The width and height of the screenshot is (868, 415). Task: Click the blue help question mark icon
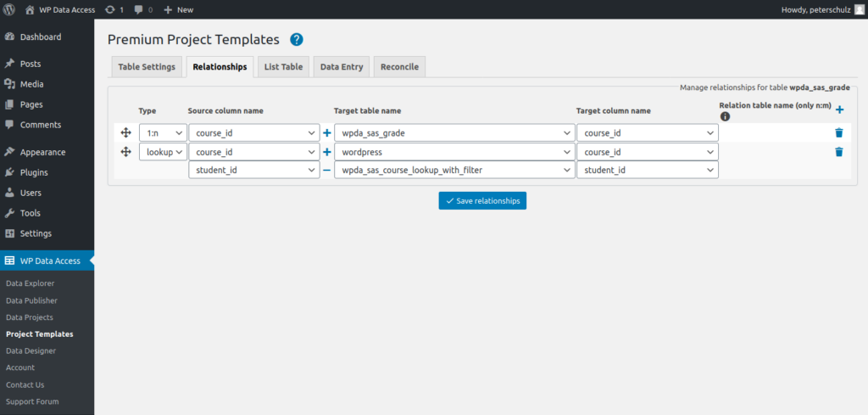(297, 39)
